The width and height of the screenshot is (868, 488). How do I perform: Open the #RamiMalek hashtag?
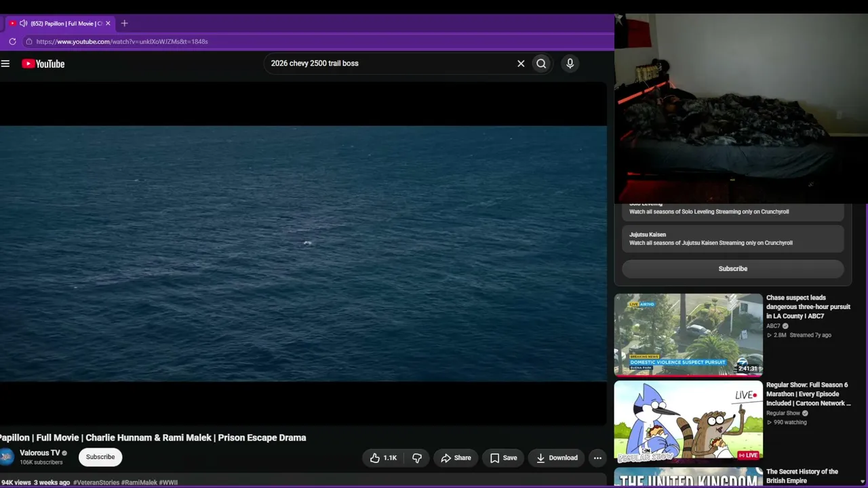[139, 483]
